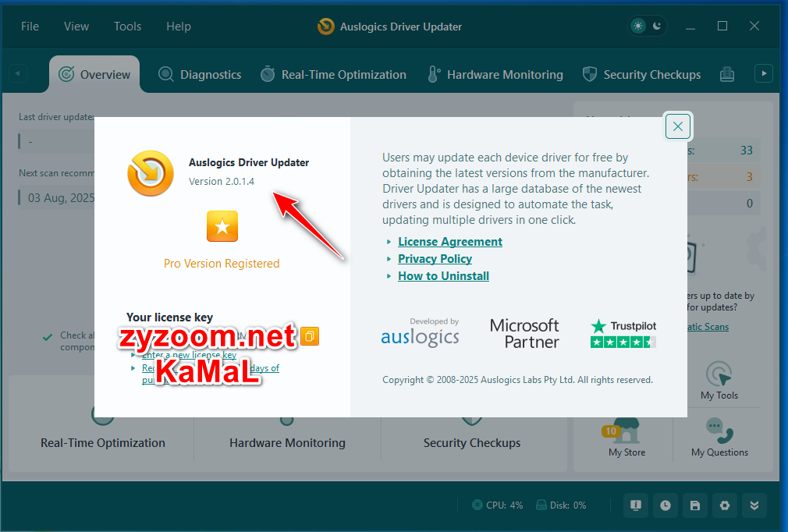Click the 03 Aug, 2025 next scan date
The height and width of the screenshot is (532, 788).
(x=61, y=198)
